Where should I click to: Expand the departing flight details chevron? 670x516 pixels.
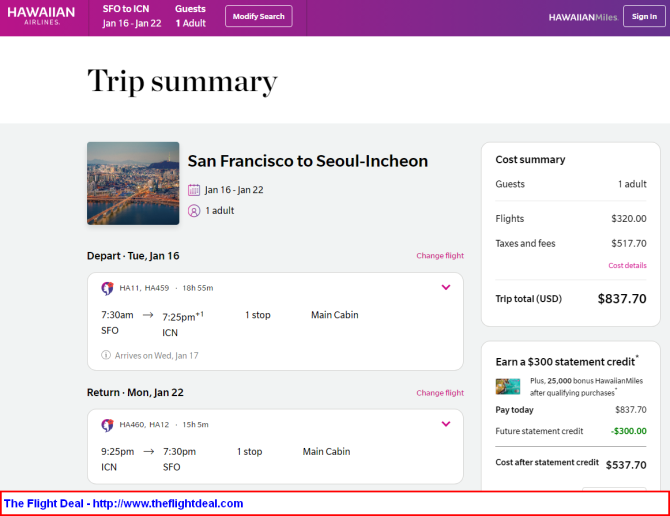tap(446, 287)
